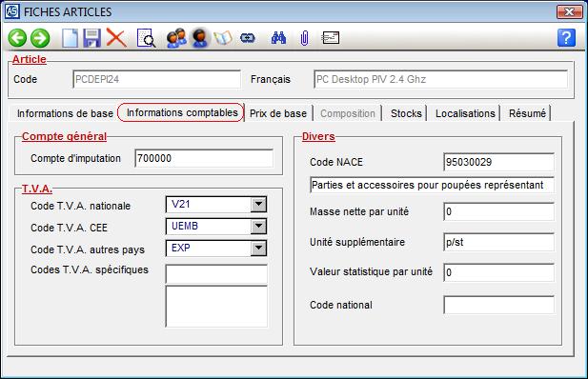This screenshot has width=588, height=379.
Task: Click the greyed Composition tab
Action: 348,113
